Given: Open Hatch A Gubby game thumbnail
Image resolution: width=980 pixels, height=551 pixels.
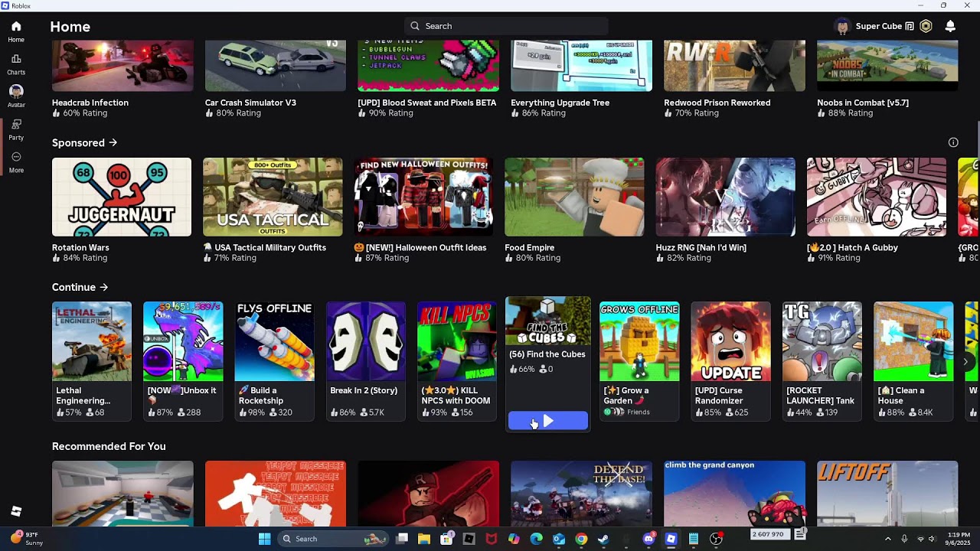Looking at the screenshot, I should [877, 197].
